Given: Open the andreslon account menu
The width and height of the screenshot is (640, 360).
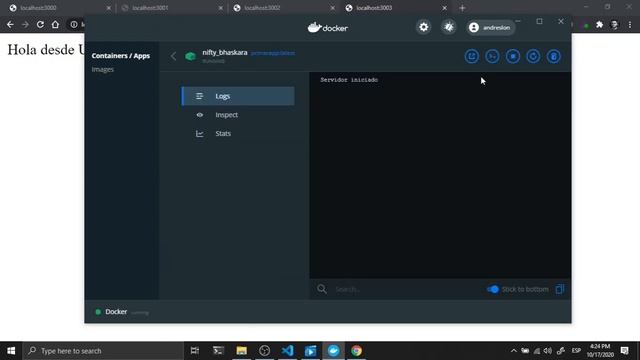Looking at the screenshot, I should click(490, 27).
